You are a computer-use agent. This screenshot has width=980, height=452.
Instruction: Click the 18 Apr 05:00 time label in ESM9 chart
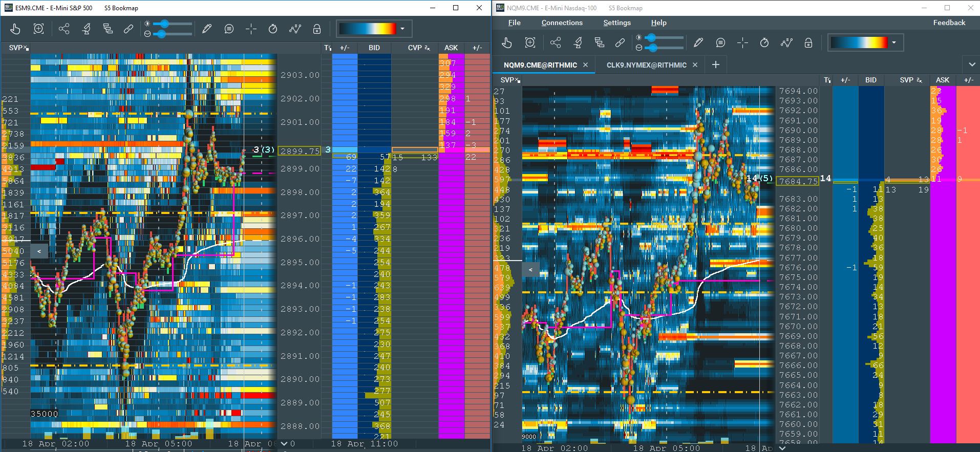coord(159,444)
